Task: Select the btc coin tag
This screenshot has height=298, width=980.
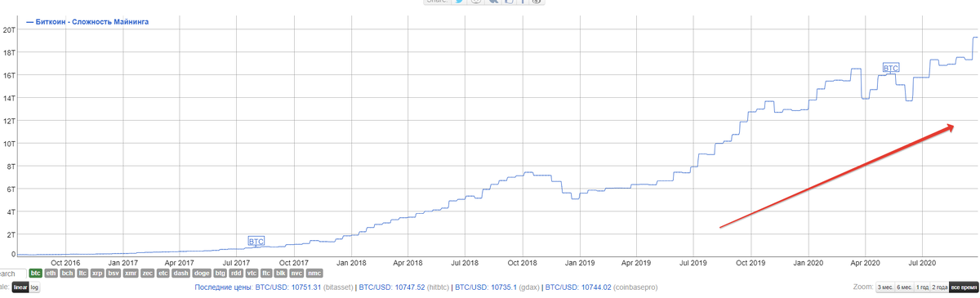Action: (35, 274)
